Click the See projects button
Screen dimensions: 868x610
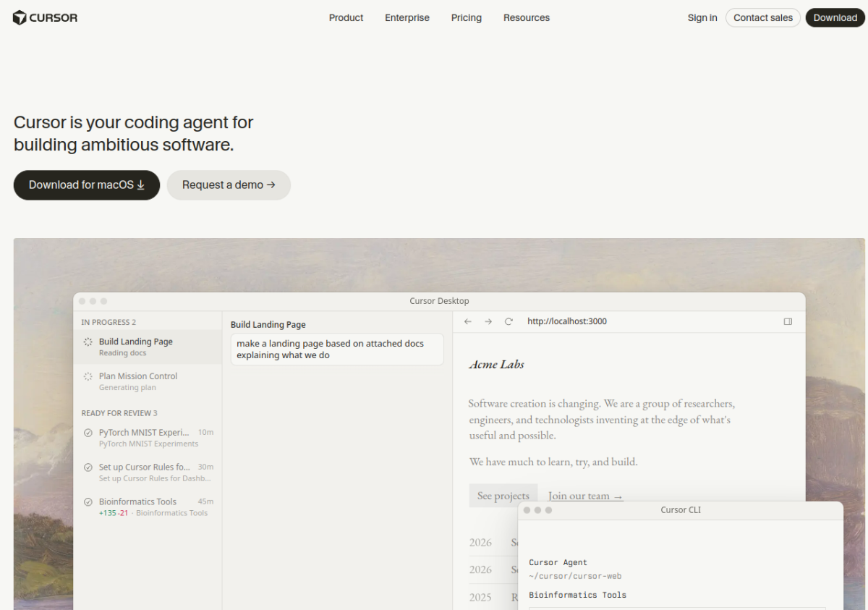(503, 496)
